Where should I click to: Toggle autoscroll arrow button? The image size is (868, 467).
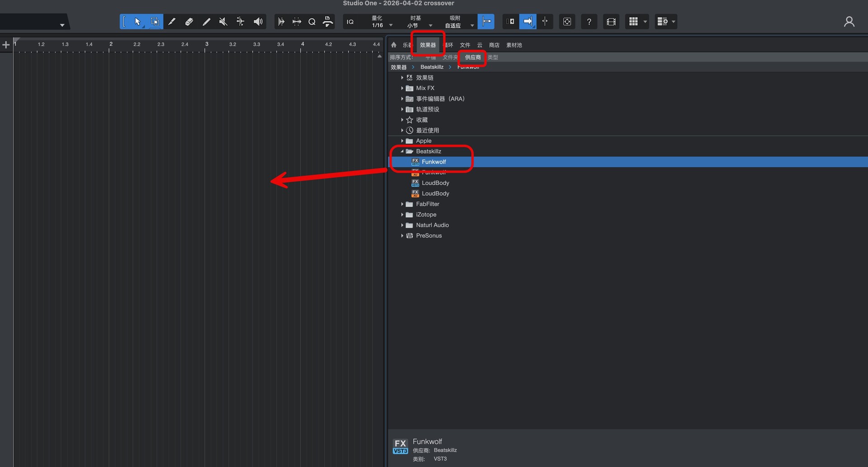click(527, 22)
